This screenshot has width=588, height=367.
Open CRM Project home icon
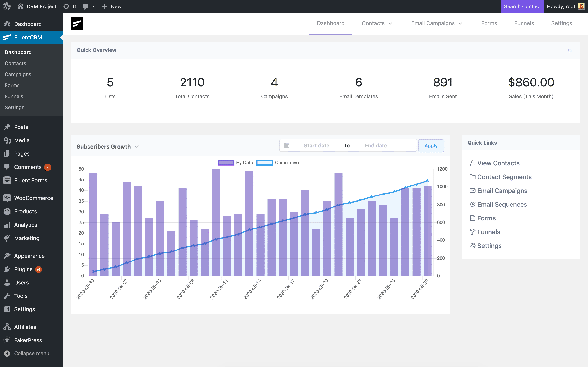(x=20, y=6)
